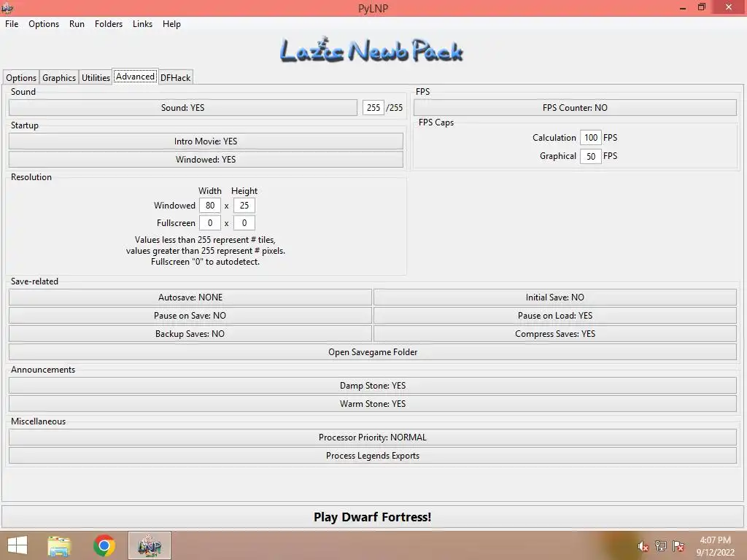Toggle Backup Saves: NO
The image size is (747, 560).
190,333
